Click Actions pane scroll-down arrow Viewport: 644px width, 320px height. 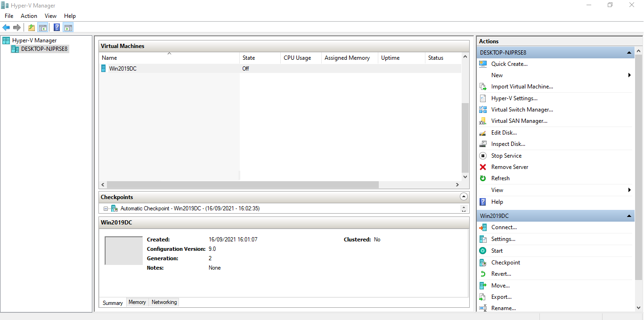pos(638,307)
